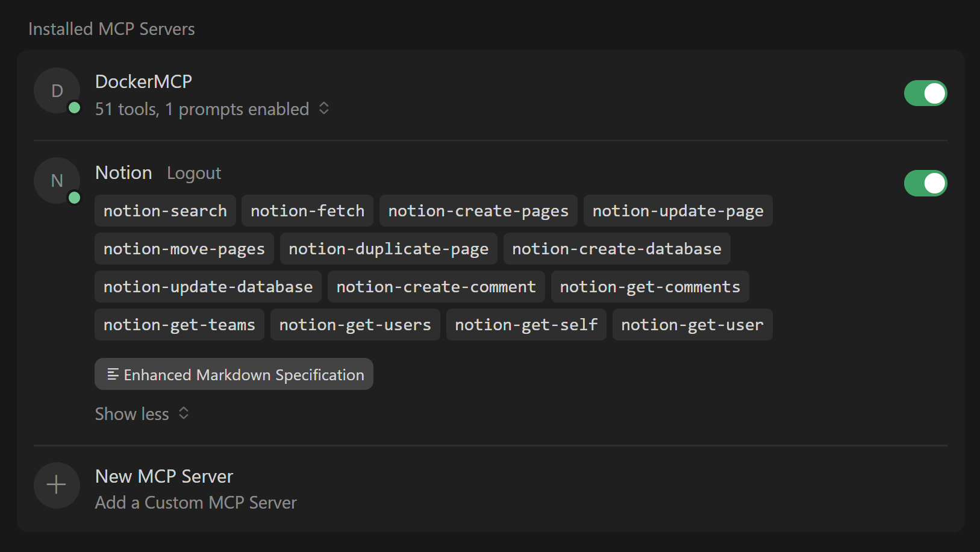
Task: Choose the notion-get-users tool
Action: tap(355, 325)
